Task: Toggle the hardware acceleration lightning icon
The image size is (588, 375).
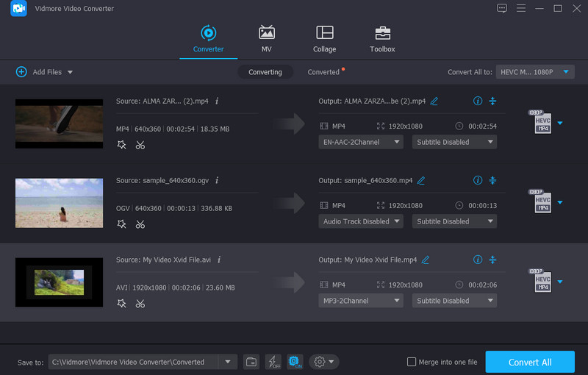Action: click(273, 361)
